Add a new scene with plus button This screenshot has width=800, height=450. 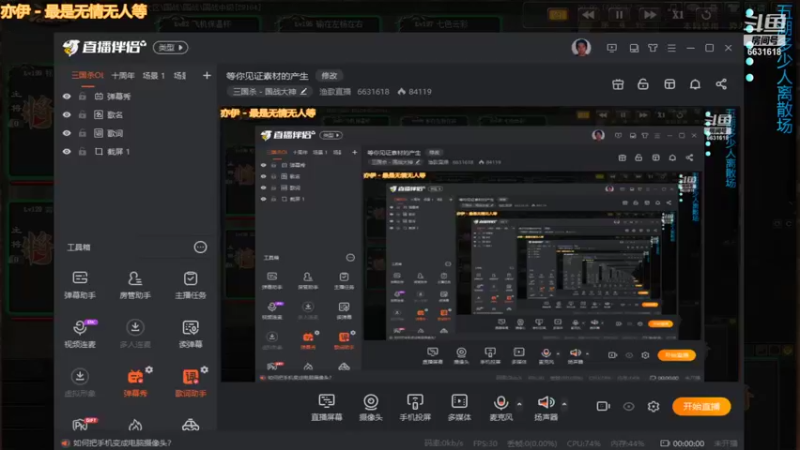pos(207,76)
